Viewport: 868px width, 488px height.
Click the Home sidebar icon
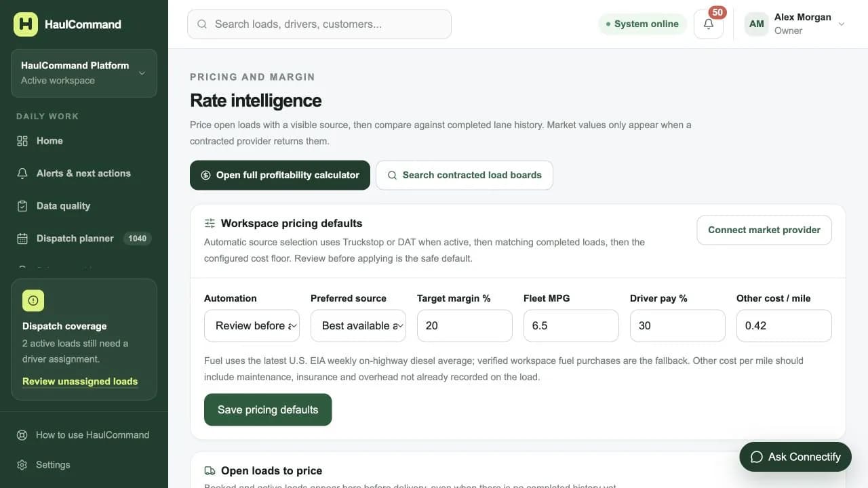(22, 141)
